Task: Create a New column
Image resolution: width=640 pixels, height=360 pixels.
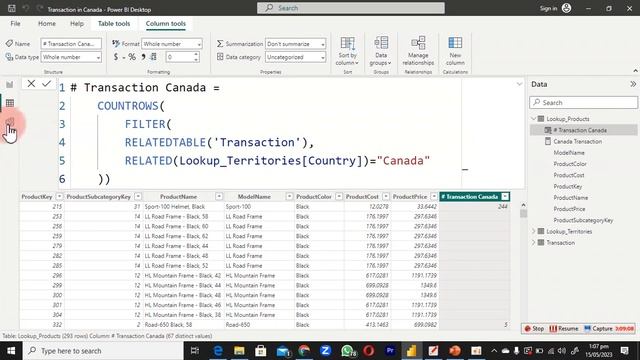Action: tap(455, 51)
